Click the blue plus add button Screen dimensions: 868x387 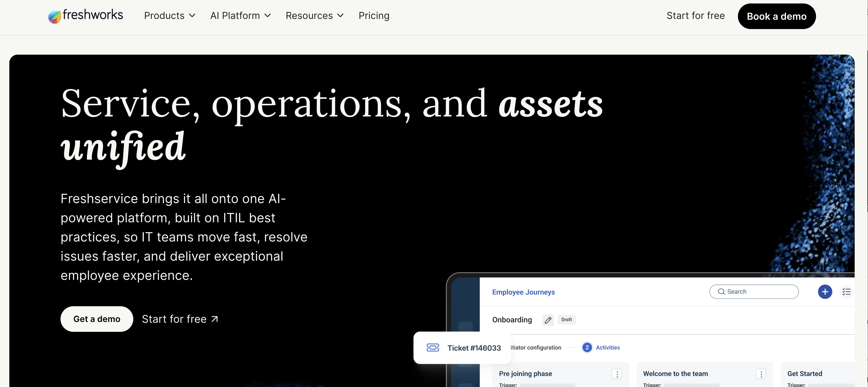click(x=825, y=292)
